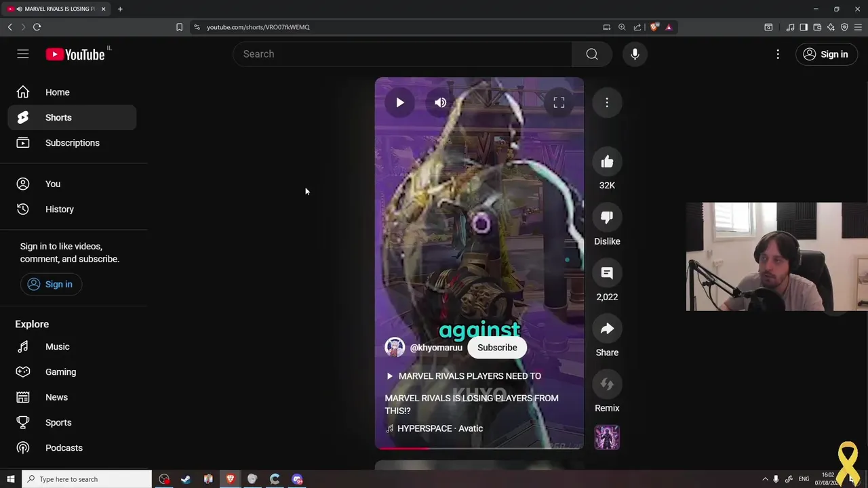Click the browser address bar URL
Image resolution: width=868 pixels, height=488 pixels.
coord(258,27)
